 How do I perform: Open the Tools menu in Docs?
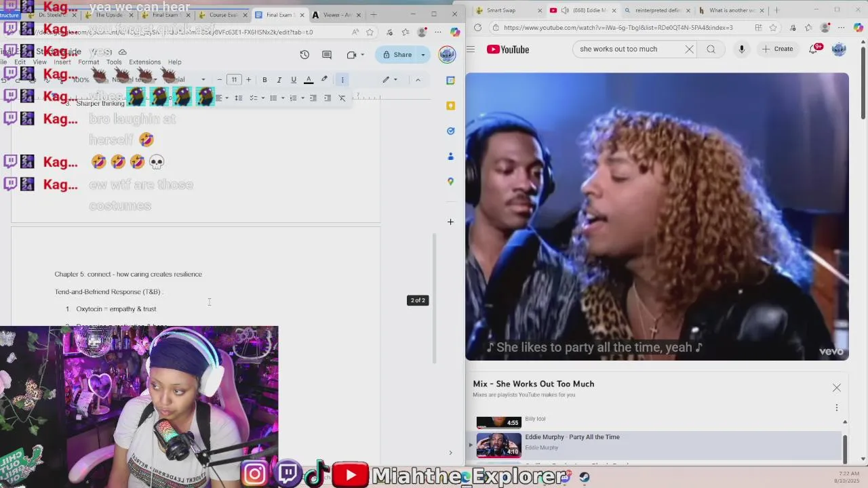114,62
